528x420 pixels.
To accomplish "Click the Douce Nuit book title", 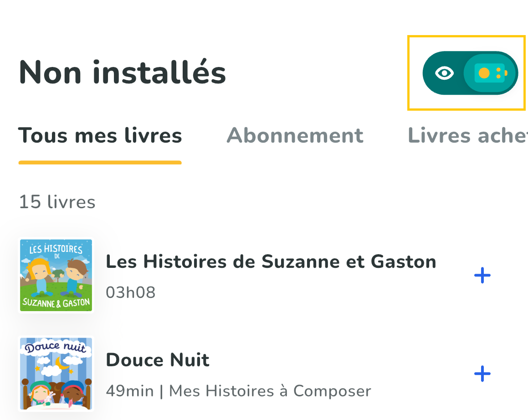I will [x=158, y=360].
